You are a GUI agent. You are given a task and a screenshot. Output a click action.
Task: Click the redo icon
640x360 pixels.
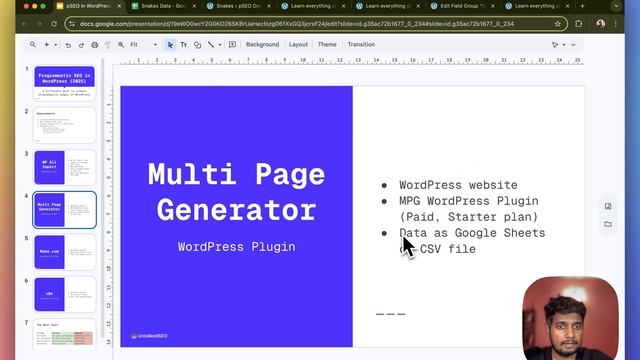(81, 45)
